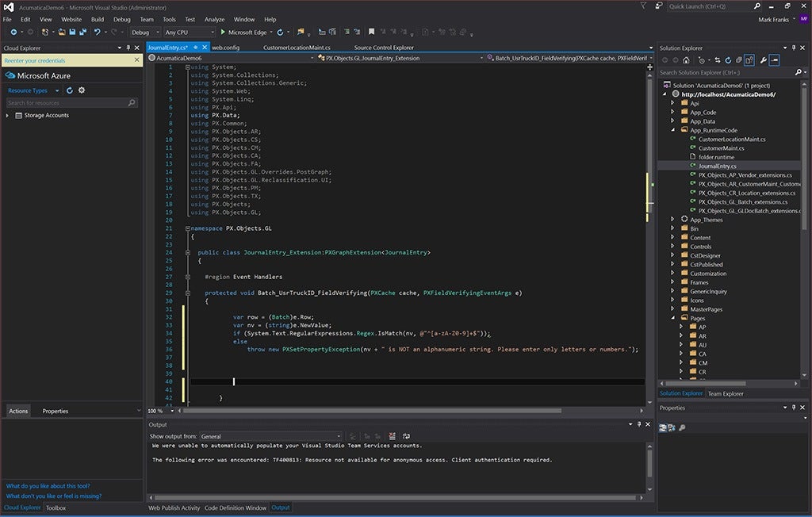This screenshot has height=517, width=812.
Task: Switch to CustomerLocationMaint.cs tab
Action: coord(297,48)
